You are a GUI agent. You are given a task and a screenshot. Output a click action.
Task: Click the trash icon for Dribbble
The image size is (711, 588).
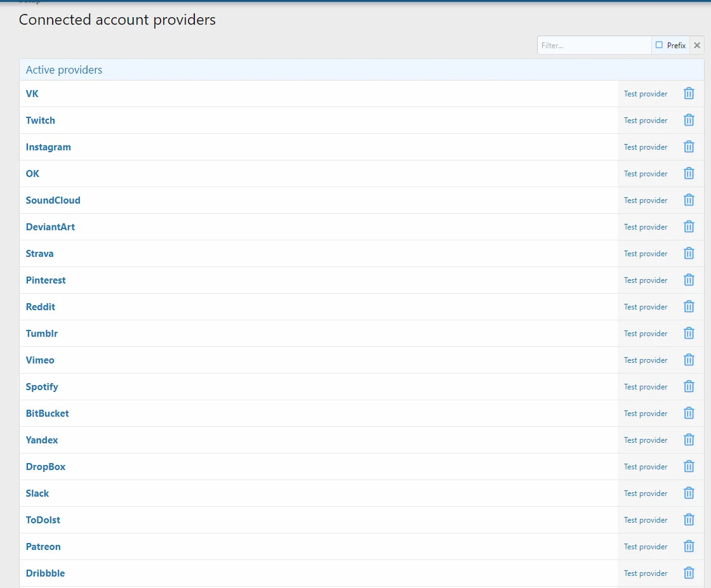689,573
